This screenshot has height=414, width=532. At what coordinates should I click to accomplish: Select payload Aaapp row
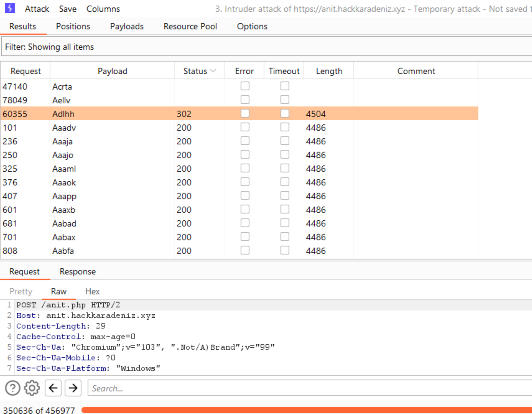pyautogui.click(x=239, y=196)
